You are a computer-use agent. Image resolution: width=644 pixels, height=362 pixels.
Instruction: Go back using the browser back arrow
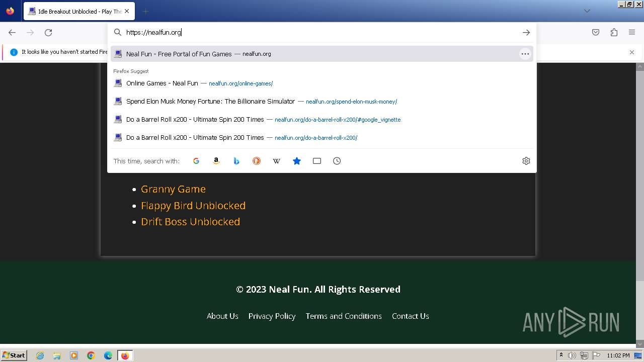12,32
